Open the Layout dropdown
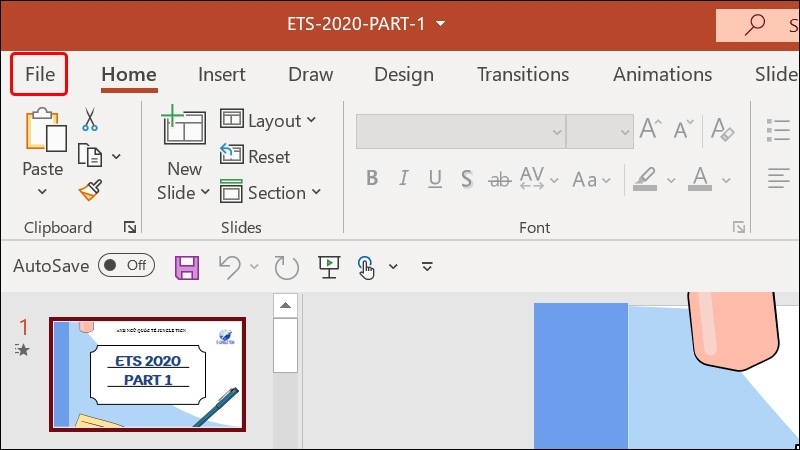The height and width of the screenshot is (450, 800). pos(268,121)
